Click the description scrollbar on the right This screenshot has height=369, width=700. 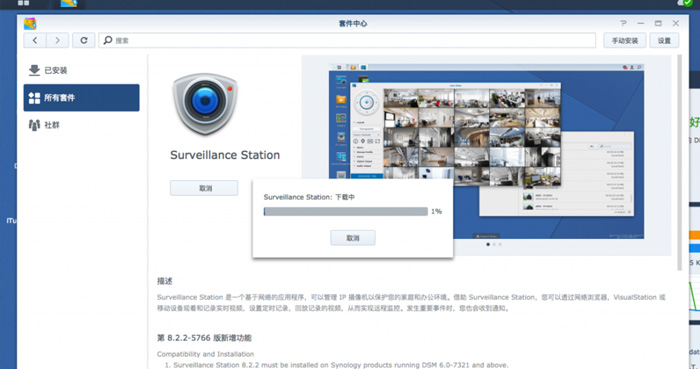pos(679,162)
